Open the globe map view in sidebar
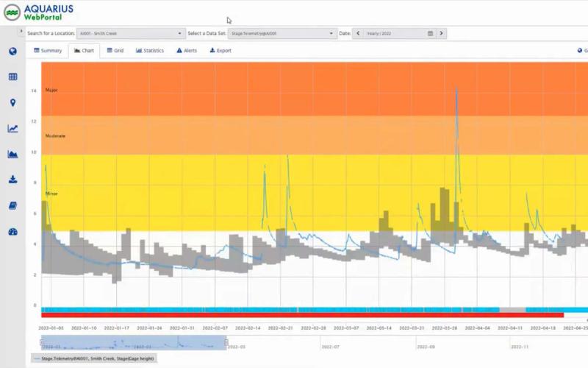Screen dimensions: 588x368 coord(12,52)
